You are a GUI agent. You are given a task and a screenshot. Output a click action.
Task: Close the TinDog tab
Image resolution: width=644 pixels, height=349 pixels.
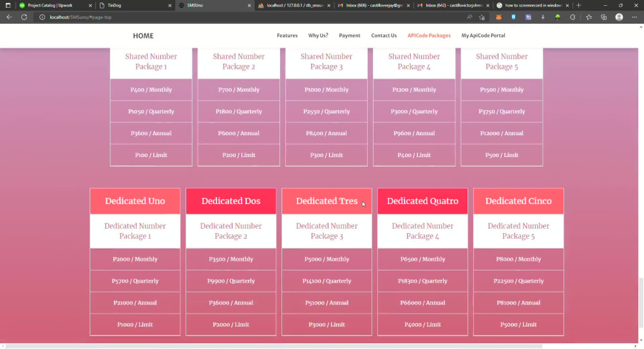(169, 5)
